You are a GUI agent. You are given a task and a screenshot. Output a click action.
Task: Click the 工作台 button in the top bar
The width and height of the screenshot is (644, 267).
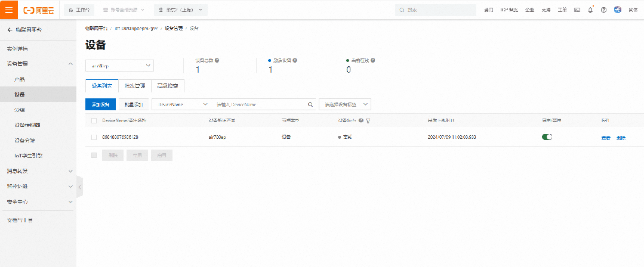tap(79, 10)
